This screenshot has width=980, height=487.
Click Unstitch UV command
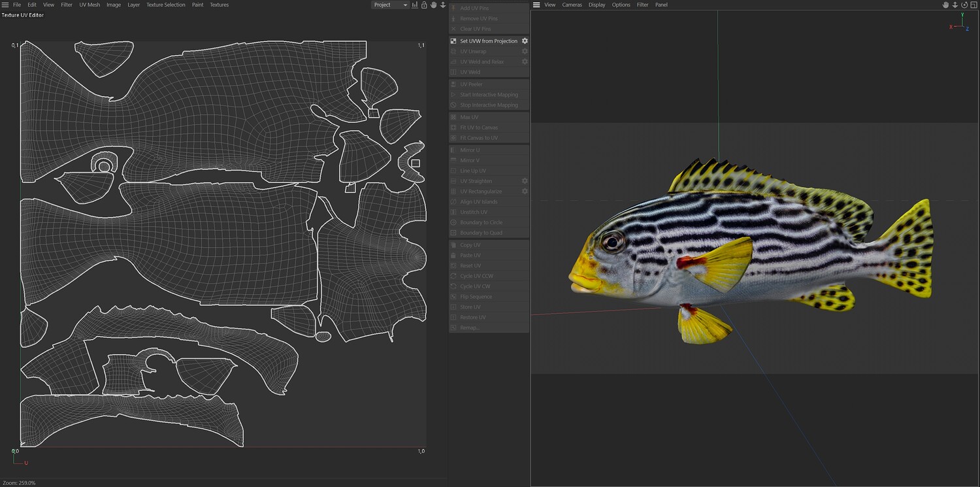pos(489,212)
